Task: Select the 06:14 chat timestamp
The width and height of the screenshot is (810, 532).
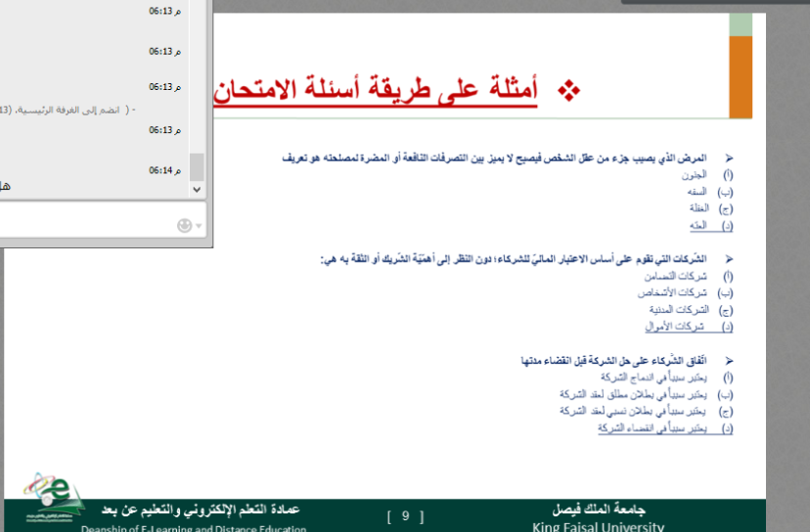Action: point(164,170)
